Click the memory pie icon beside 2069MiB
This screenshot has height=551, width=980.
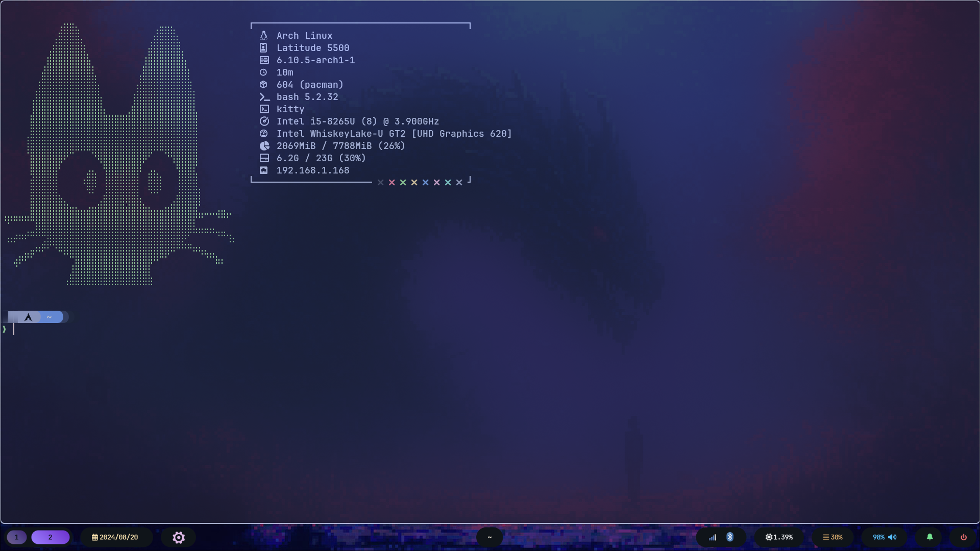[x=264, y=146]
